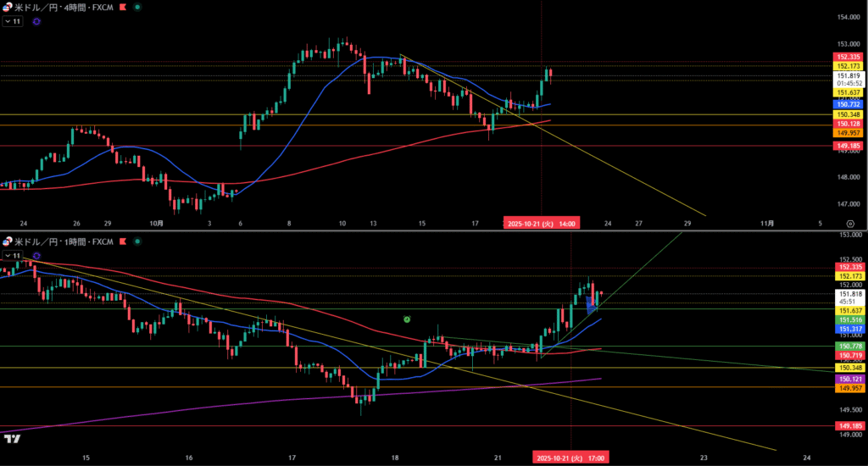
Task: Expand the 11 indicators legend on upper chart
Action: click(12, 21)
